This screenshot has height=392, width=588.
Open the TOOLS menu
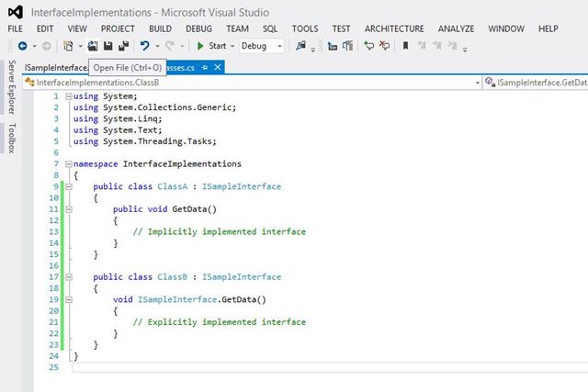point(305,28)
